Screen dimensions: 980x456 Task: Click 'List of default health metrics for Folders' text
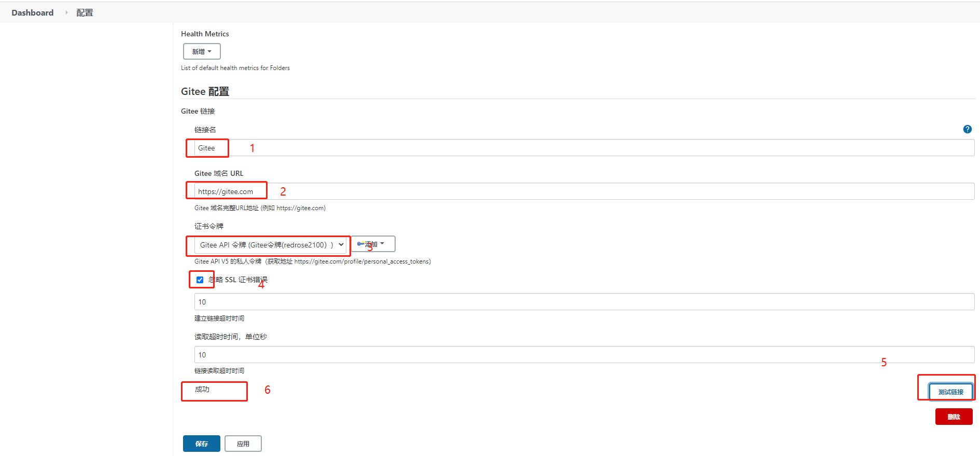tap(235, 68)
